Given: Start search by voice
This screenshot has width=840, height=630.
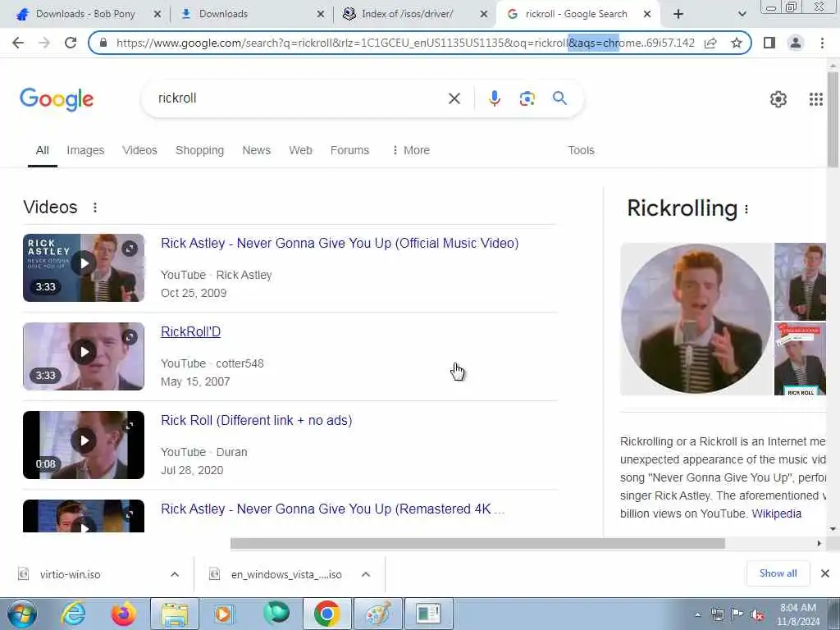Looking at the screenshot, I should (495, 98).
